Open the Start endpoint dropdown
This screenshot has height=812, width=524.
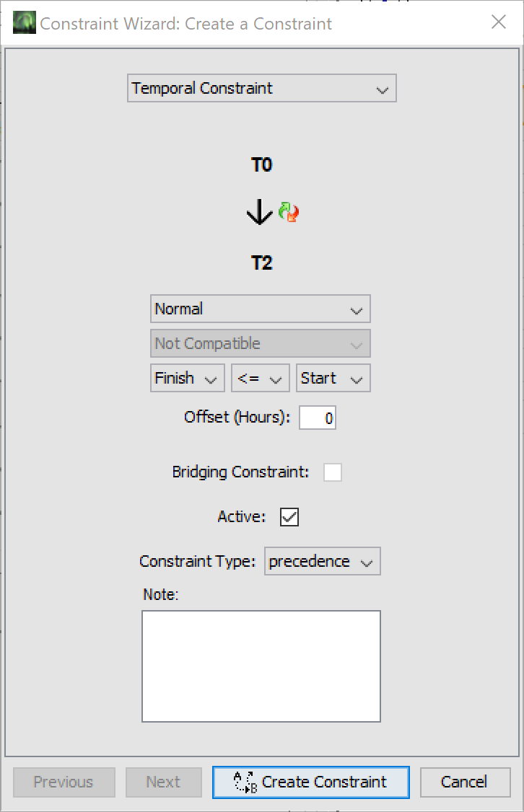(x=333, y=378)
